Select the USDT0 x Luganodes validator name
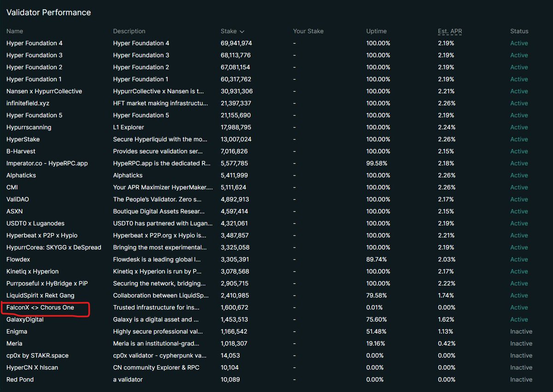This screenshot has width=553, height=392. [x=35, y=223]
